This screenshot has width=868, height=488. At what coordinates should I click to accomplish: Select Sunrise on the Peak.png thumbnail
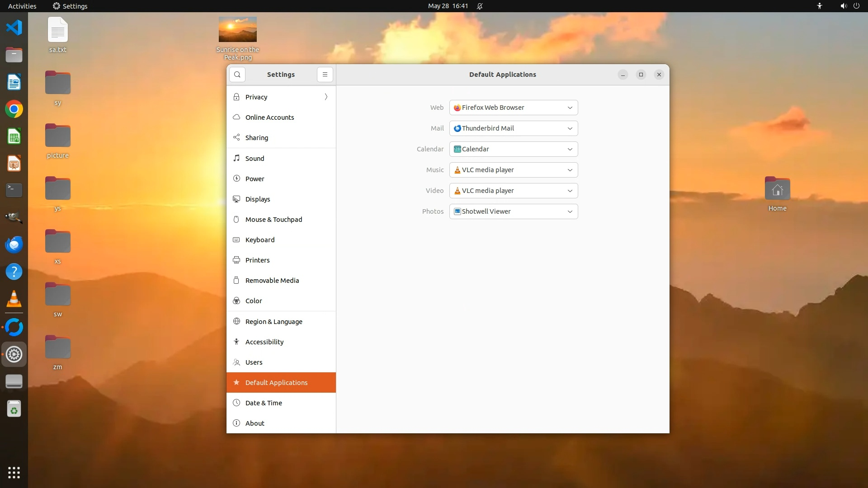click(x=238, y=30)
